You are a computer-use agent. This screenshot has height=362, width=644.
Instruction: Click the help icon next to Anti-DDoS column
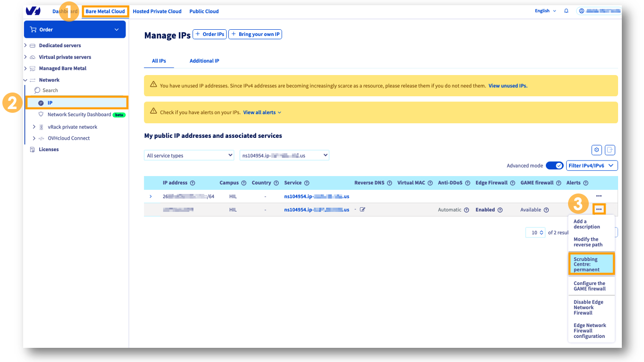(x=467, y=183)
